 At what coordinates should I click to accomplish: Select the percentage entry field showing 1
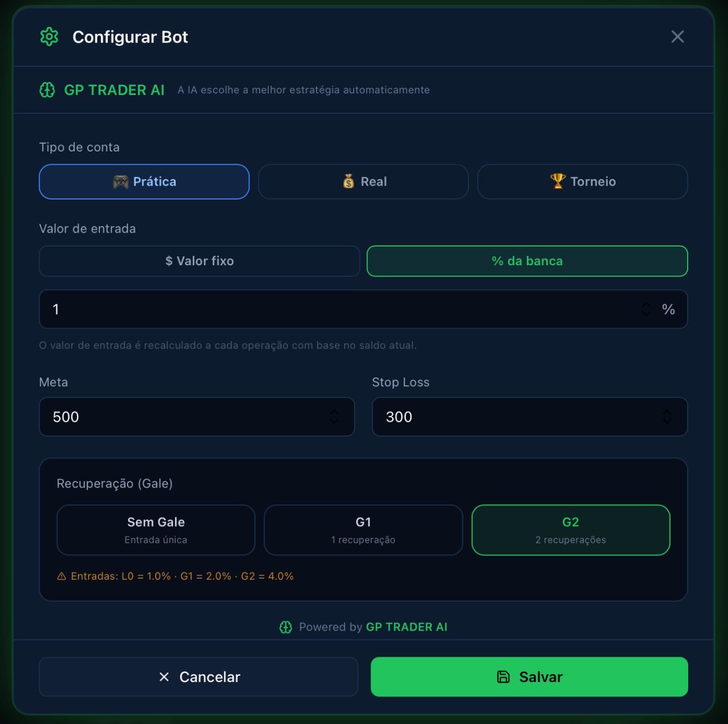221,309
